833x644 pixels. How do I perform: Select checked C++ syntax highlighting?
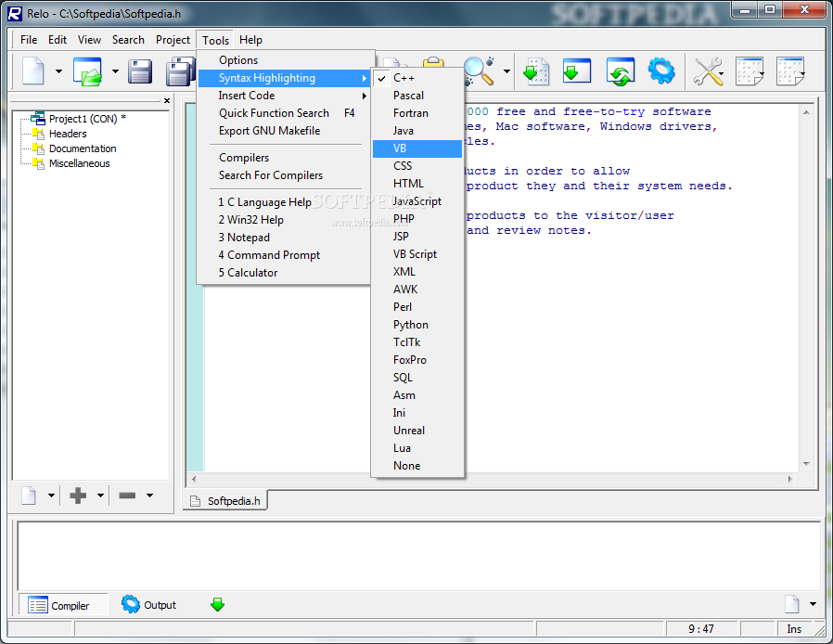pos(417,78)
